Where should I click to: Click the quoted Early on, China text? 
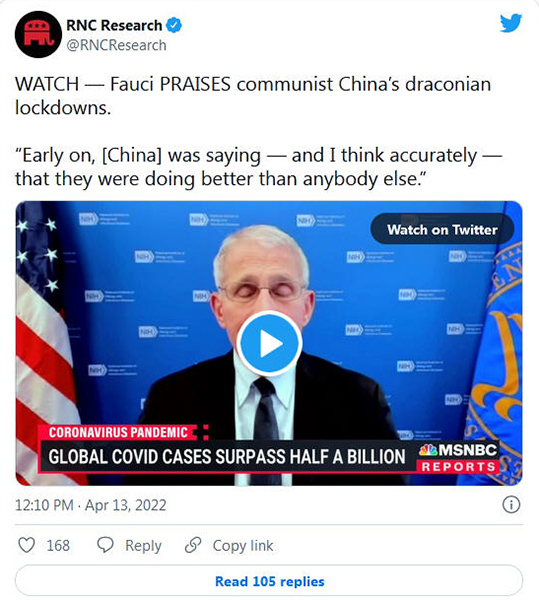pos(258,167)
